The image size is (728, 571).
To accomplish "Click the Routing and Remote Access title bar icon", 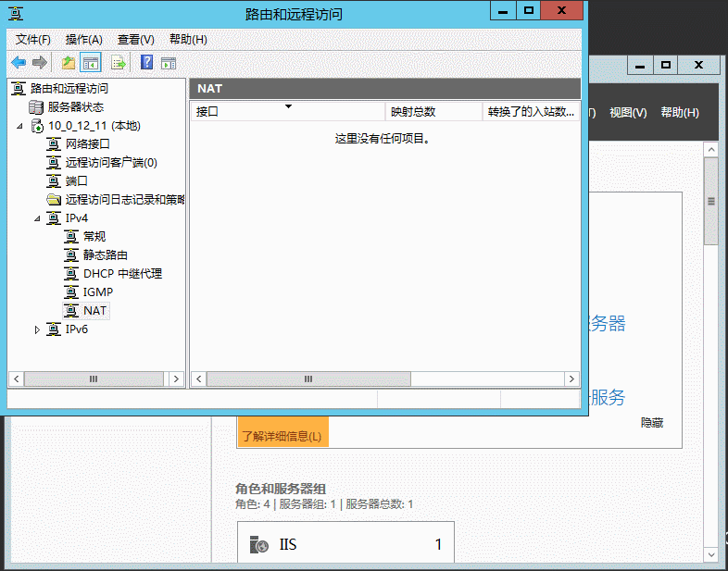I will [x=16, y=14].
